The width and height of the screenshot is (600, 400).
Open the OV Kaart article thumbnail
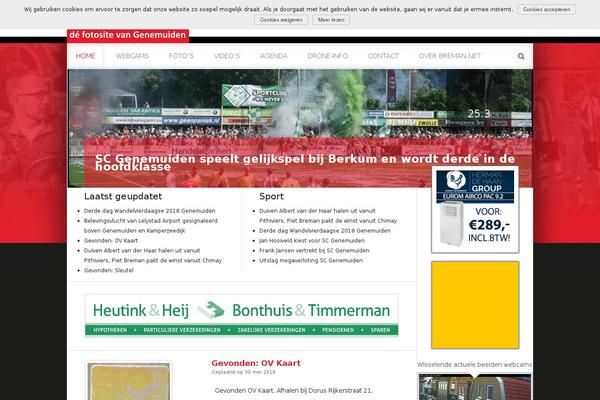pyautogui.click(x=129, y=380)
